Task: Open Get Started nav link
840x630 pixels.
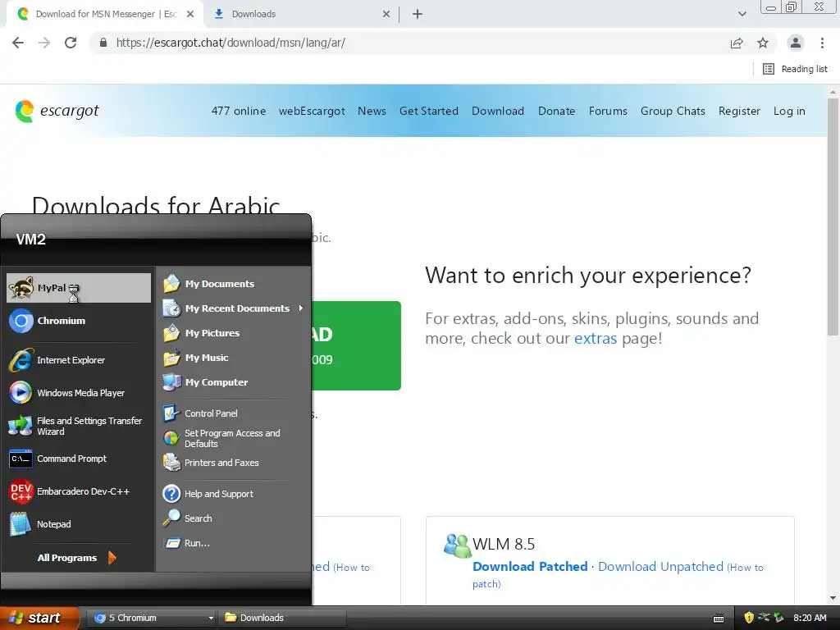Action: pyautogui.click(x=428, y=111)
